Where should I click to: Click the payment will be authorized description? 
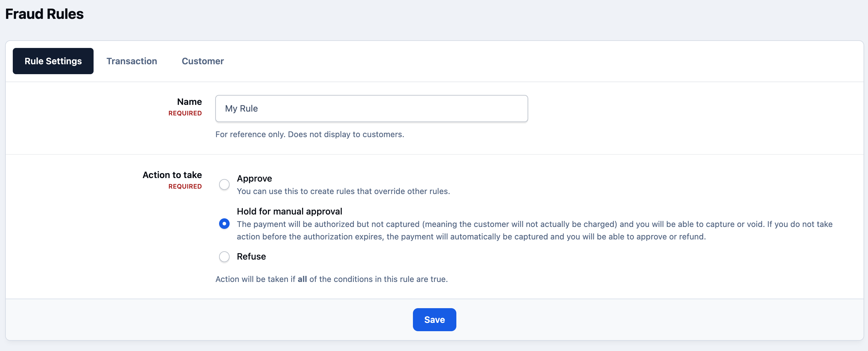pos(534,230)
